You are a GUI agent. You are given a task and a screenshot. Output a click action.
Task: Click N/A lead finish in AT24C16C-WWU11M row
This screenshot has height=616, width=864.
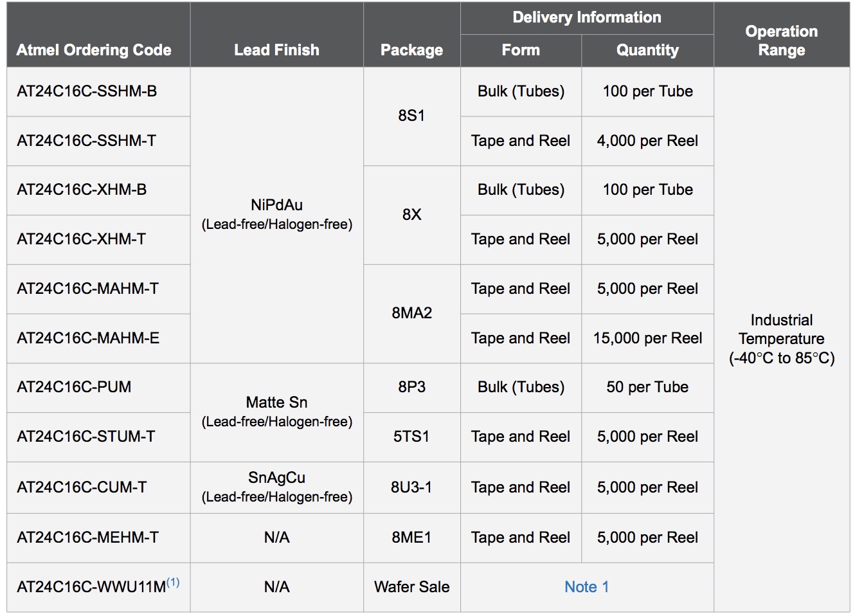276,587
